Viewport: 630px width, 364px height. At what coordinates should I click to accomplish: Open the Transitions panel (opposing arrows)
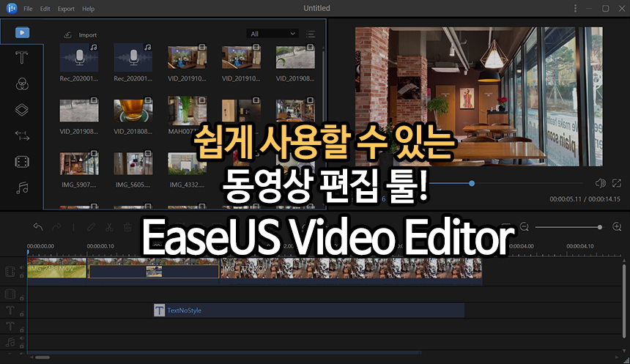point(22,135)
